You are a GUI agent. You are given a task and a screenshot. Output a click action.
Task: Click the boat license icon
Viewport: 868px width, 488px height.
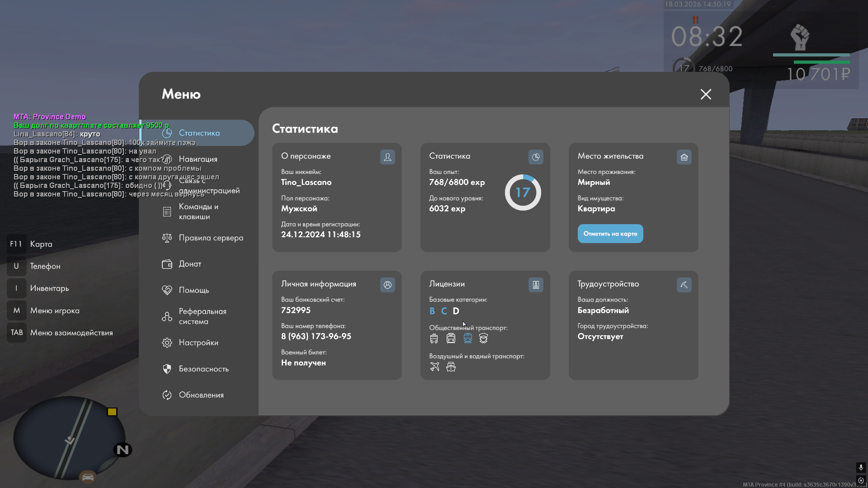tap(451, 367)
